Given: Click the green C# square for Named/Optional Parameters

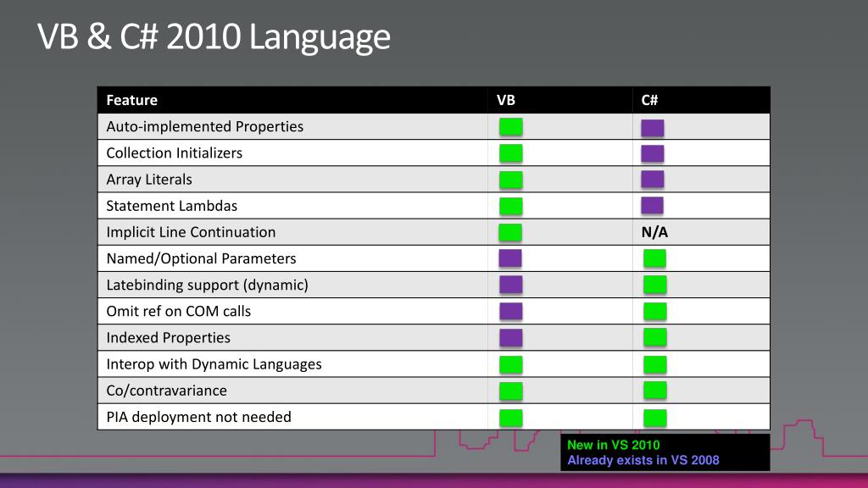Looking at the screenshot, I should click(654, 258).
